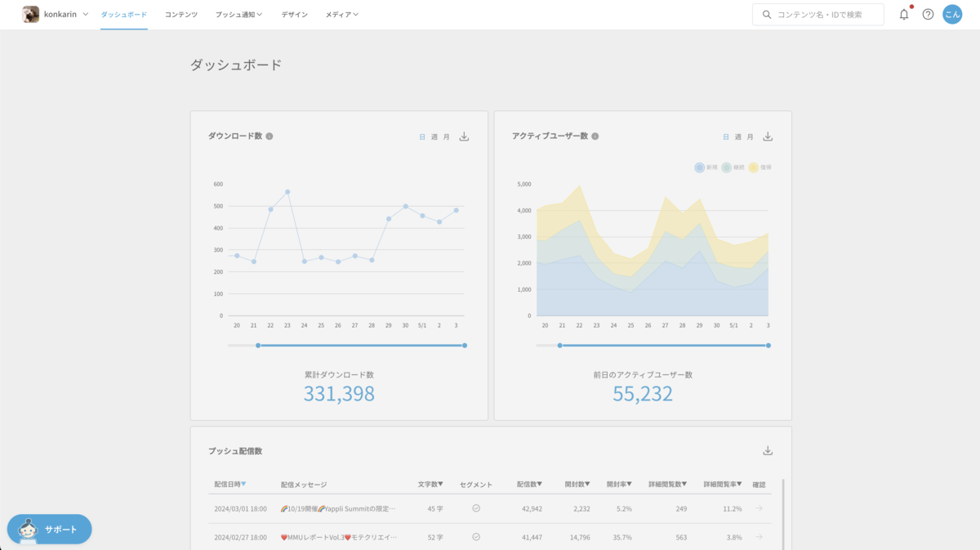Open details arrow for 2024/02/27 18:00 push
Screen dimensions: 980x550
coord(759,537)
